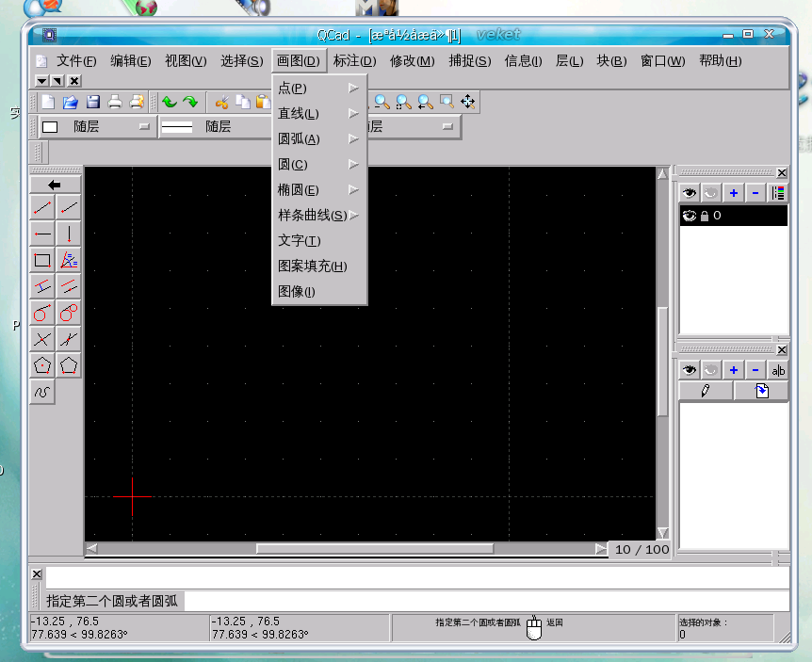Toggle visibility of layer 0
Image resolution: width=812 pixels, height=662 pixels.
[x=690, y=216]
